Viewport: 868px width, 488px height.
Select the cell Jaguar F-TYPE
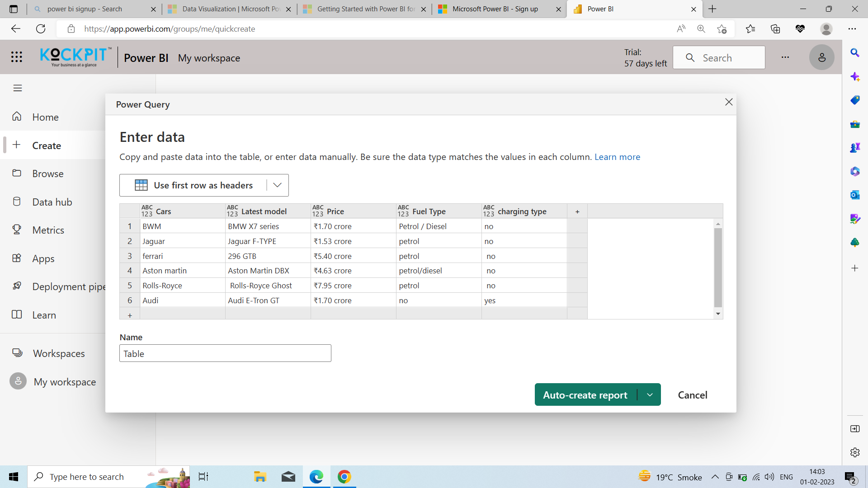pos(268,241)
